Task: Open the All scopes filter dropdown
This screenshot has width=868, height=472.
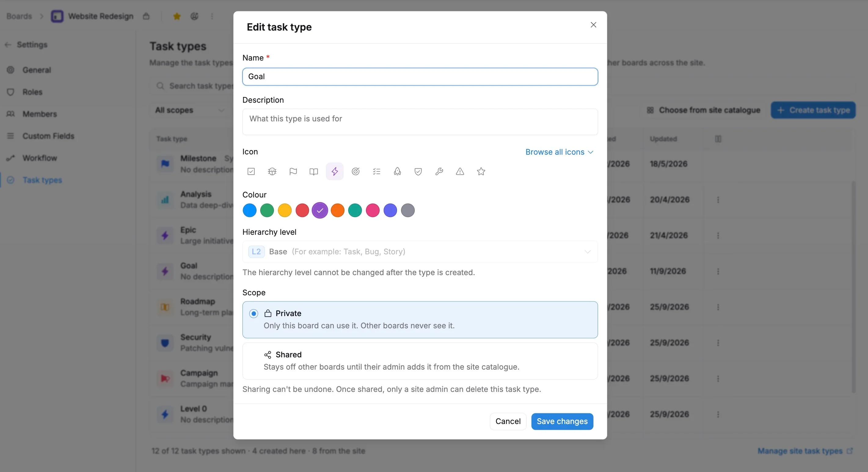Action: click(x=190, y=110)
